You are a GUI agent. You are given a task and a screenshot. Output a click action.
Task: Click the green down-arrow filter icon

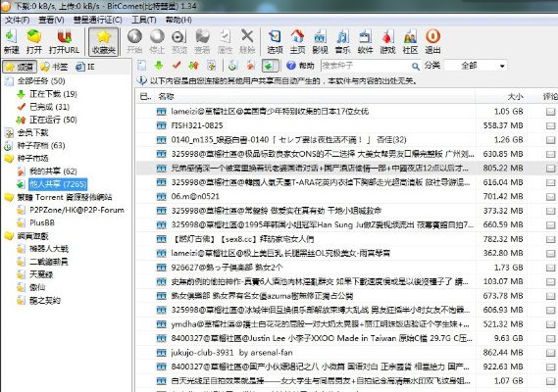(159, 66)
